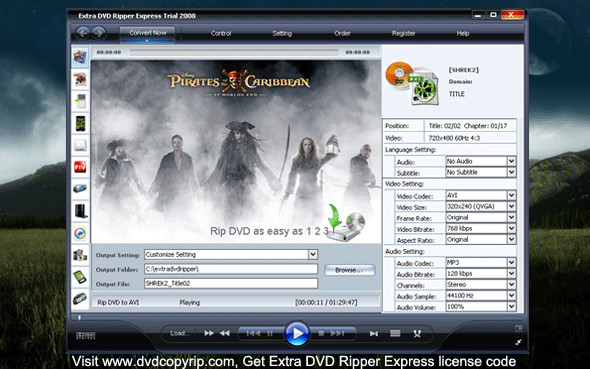590x369 pixels.
Task: Open the Subtitle dropdown
Action: (511, 172)
